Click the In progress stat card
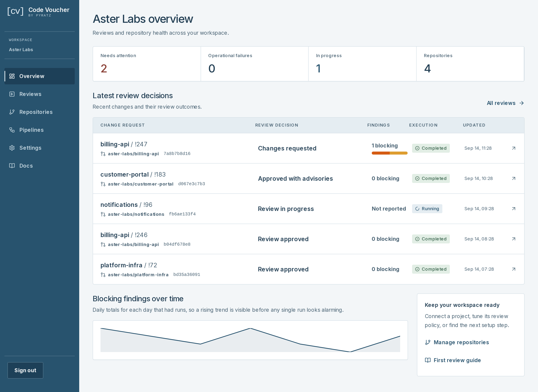The image size is (538, 392). point(362,64)
